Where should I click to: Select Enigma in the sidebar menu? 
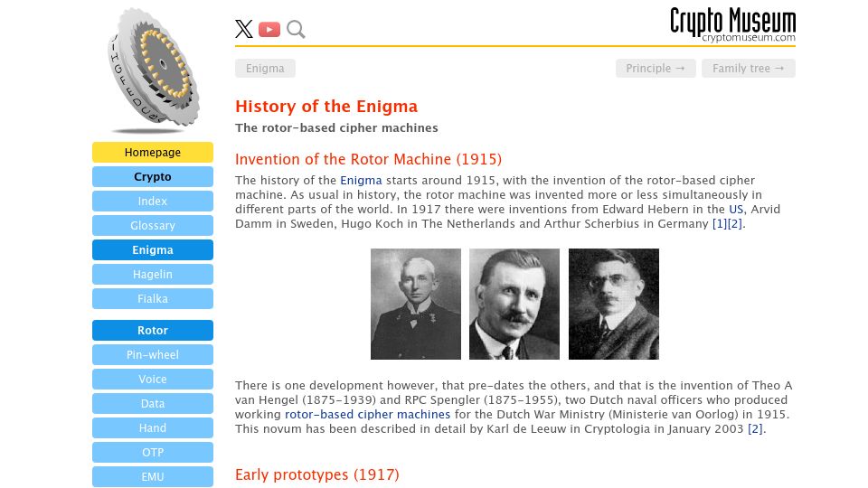pyautogui.click(x=153, y=249)
